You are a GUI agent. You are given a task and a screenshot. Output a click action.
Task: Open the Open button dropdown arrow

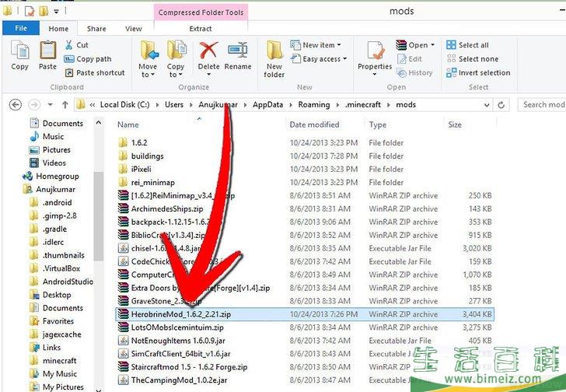click(432, 45)
